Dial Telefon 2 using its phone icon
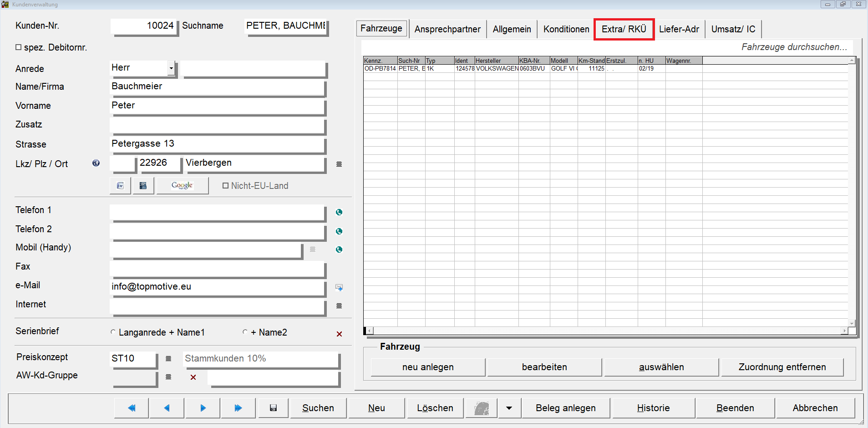The width and height of the screenshot is (868, 428). point(339,231)
